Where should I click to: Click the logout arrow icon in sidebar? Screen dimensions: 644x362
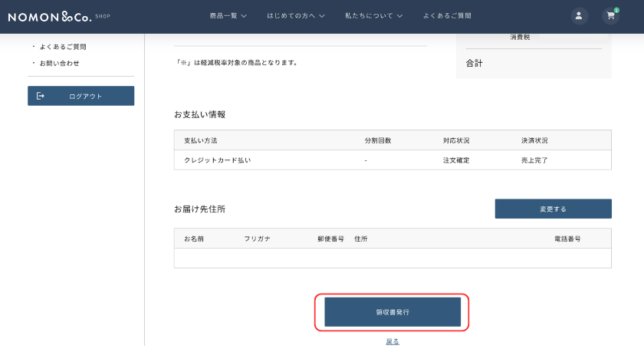tap(41, 96)
